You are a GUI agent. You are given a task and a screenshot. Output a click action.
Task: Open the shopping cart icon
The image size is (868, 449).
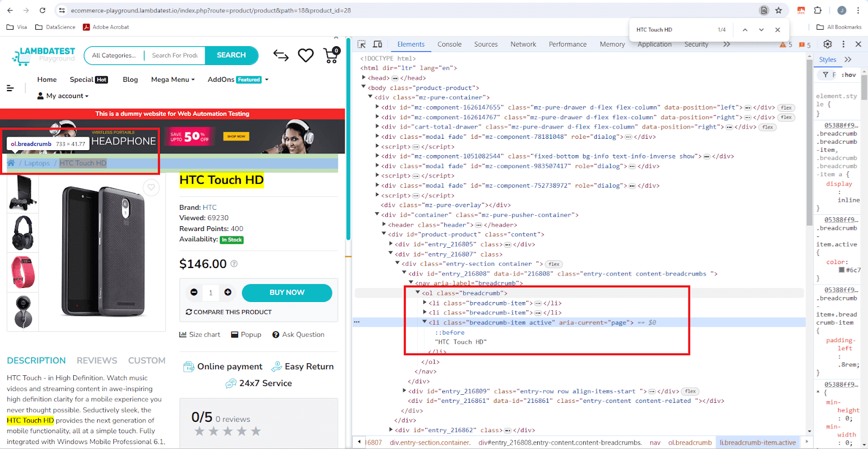point(331,55)
